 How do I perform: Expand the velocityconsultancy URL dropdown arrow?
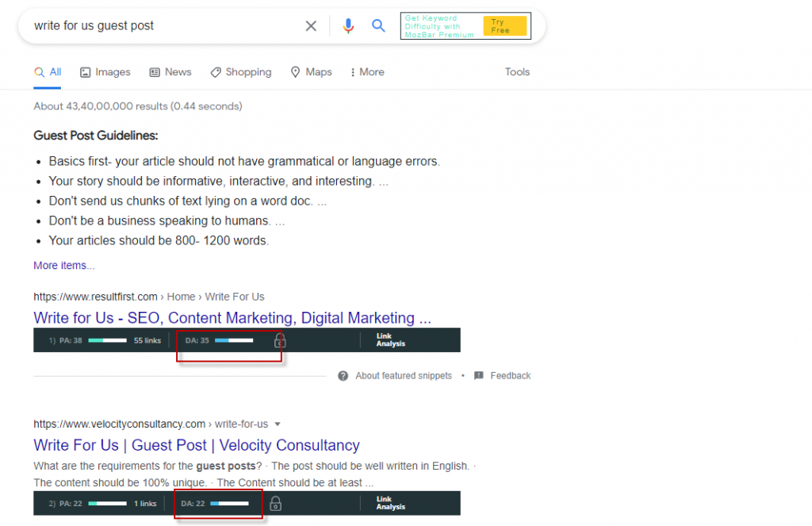278,424
